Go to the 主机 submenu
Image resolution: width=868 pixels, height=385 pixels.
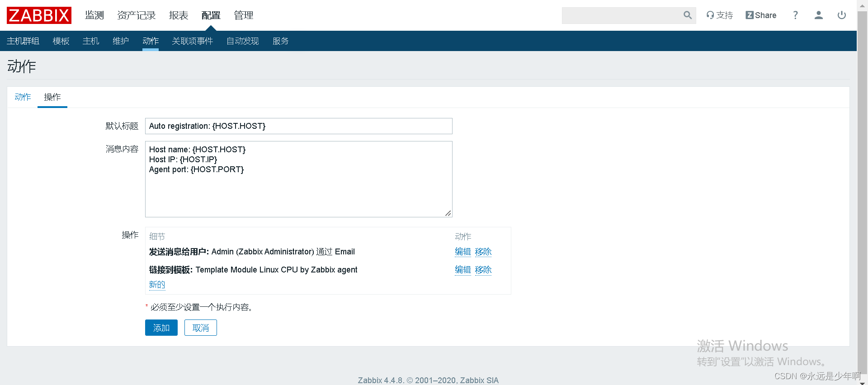click(x=91, y=41)
